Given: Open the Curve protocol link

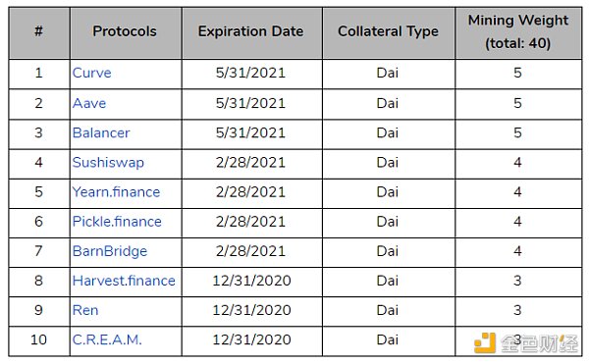Looking at the screenshot, I should point(91,73).
